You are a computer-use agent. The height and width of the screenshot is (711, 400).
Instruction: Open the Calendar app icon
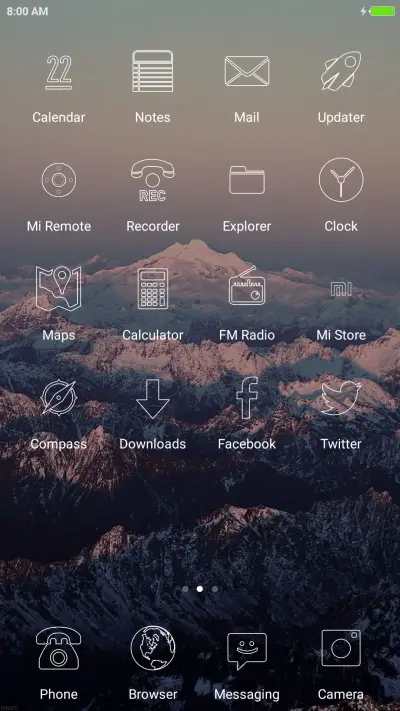(x=59, y=72)
